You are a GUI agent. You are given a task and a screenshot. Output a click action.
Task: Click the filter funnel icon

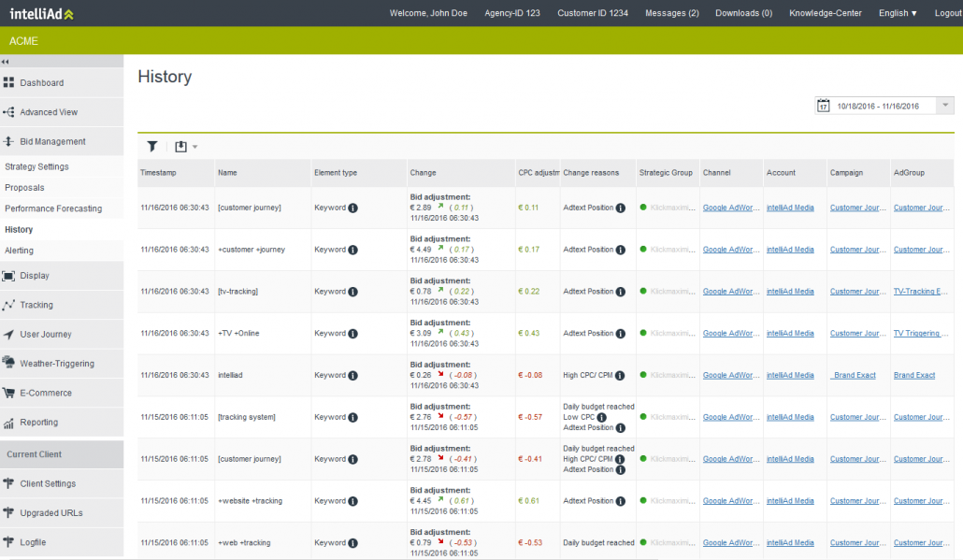[x=152, y=147]
